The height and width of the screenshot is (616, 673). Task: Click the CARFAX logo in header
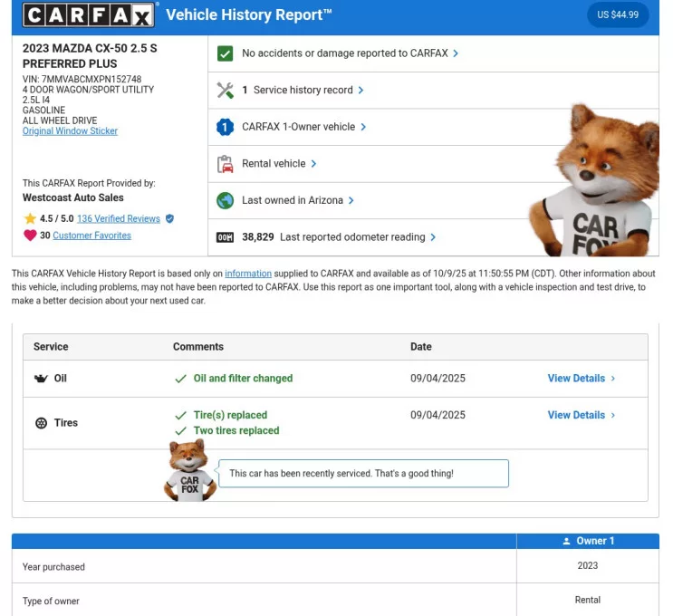tap(89, 14)
